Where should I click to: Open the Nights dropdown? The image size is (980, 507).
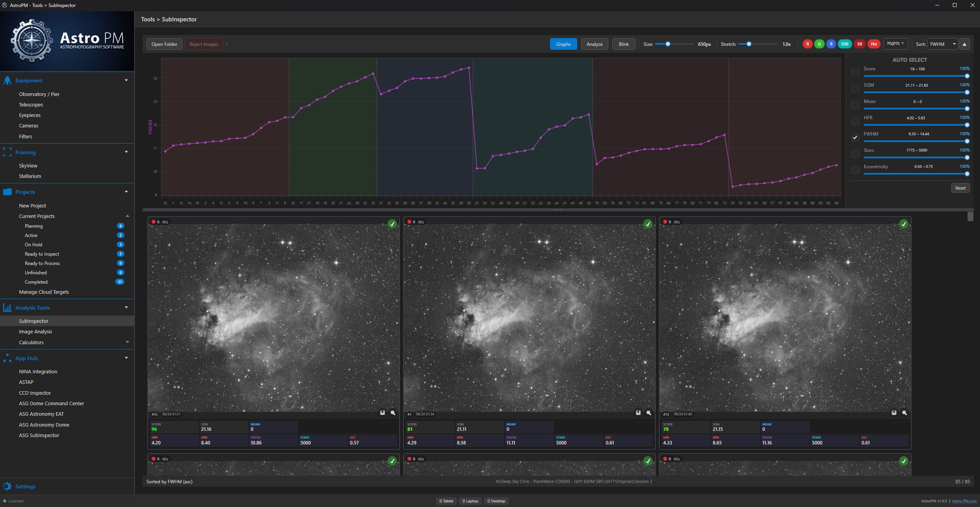[895, 44]
